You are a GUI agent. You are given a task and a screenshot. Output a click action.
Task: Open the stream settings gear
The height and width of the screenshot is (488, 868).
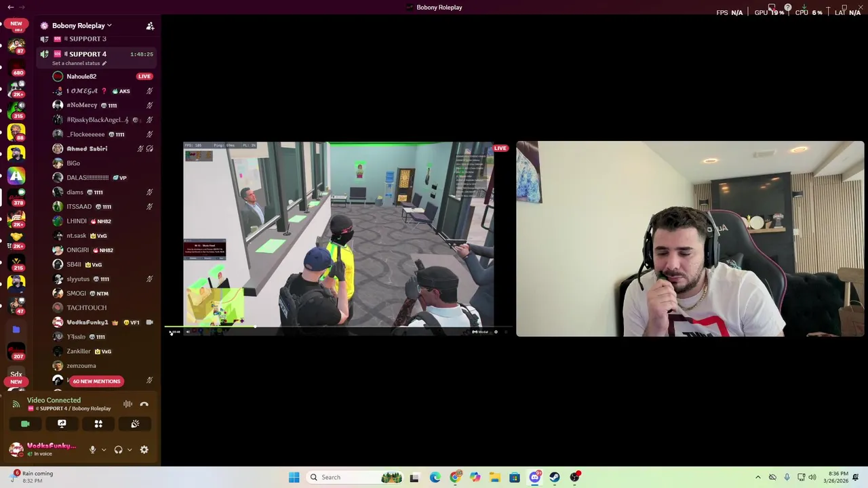coord(496,332)
